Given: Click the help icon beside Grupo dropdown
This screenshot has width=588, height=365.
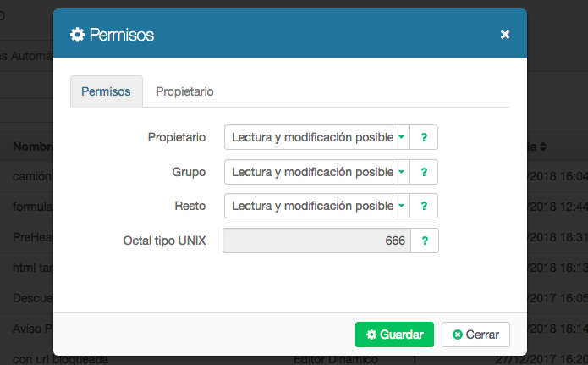Looking at the screenshot, I should pyautogui.click(x=424, y=172).
